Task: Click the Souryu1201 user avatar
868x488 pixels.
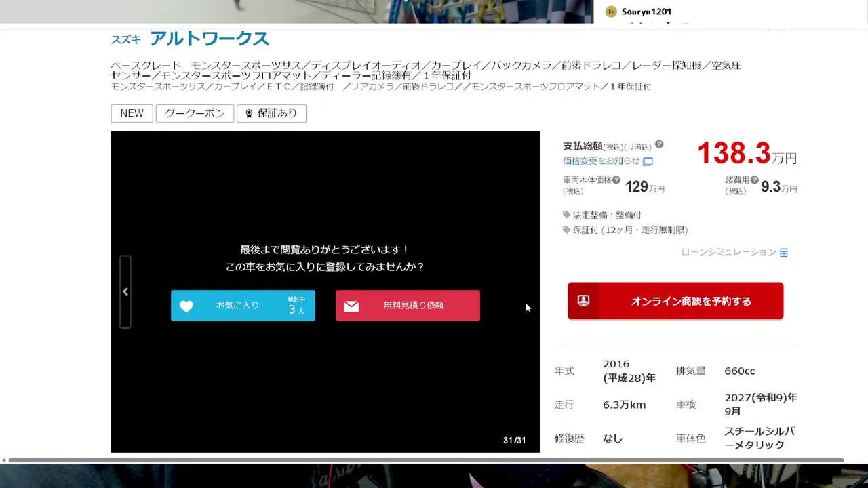Action: 611,12
